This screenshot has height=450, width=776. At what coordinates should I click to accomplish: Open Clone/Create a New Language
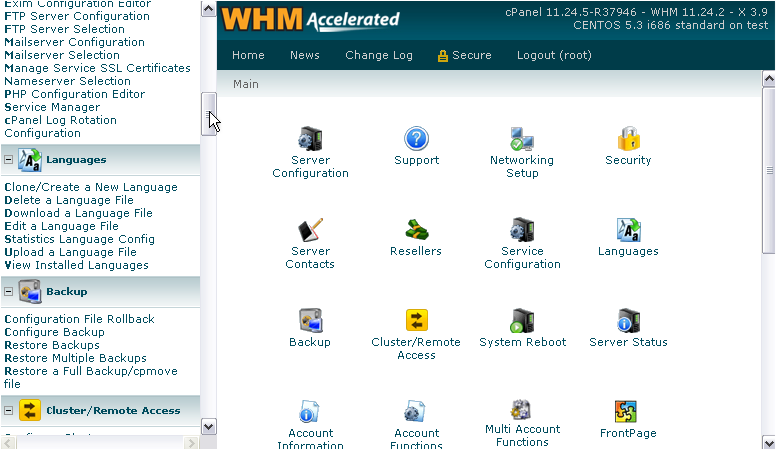(x=91, y=187)
